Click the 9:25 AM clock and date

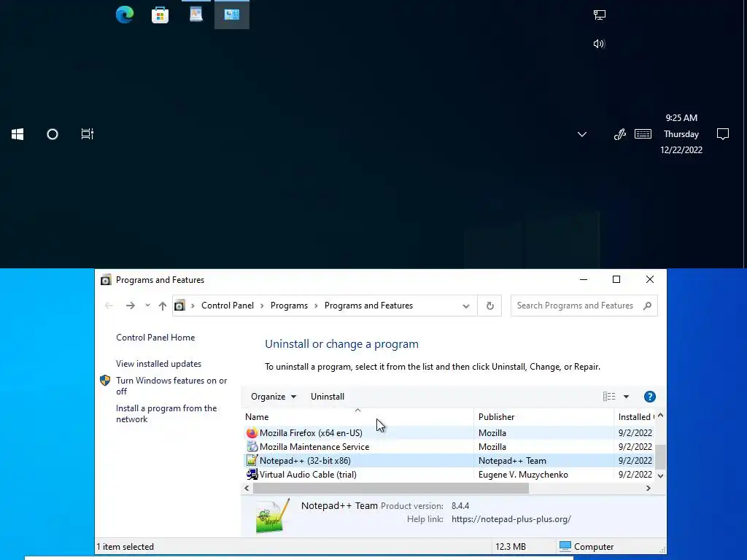click(x=681, y=134)
